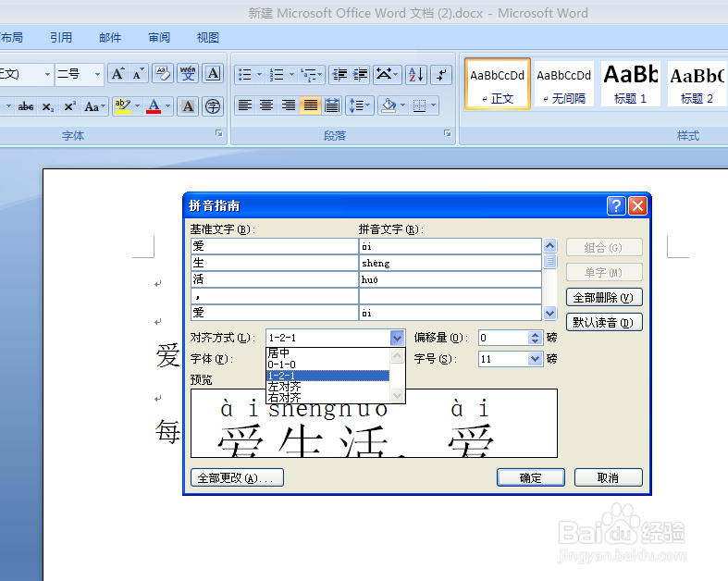
Task: Toggle strikethrough formatting
Action: (26, 106)
